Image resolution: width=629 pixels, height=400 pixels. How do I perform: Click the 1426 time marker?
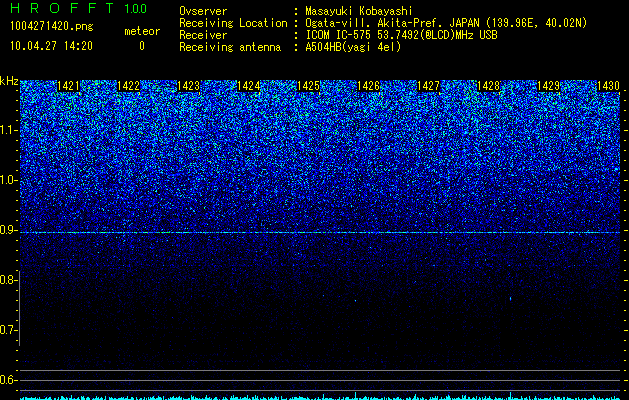click(x=369, y=86)
